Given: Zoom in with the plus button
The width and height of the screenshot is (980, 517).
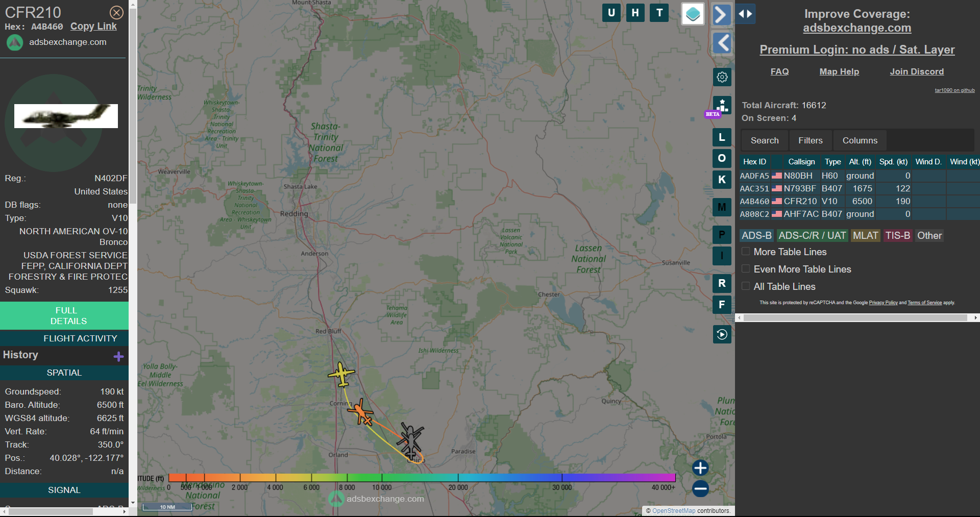Looking at the screenshot, I should [700, 467].
